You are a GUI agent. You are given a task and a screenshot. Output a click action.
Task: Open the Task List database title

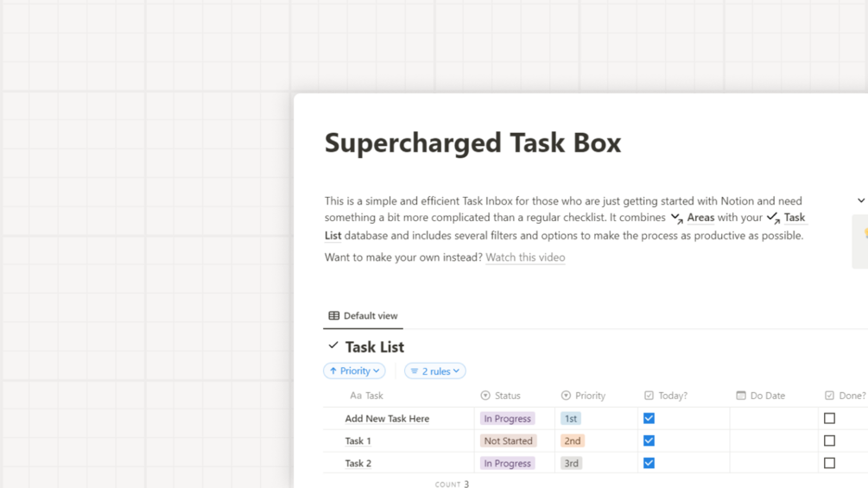point(375,347)
